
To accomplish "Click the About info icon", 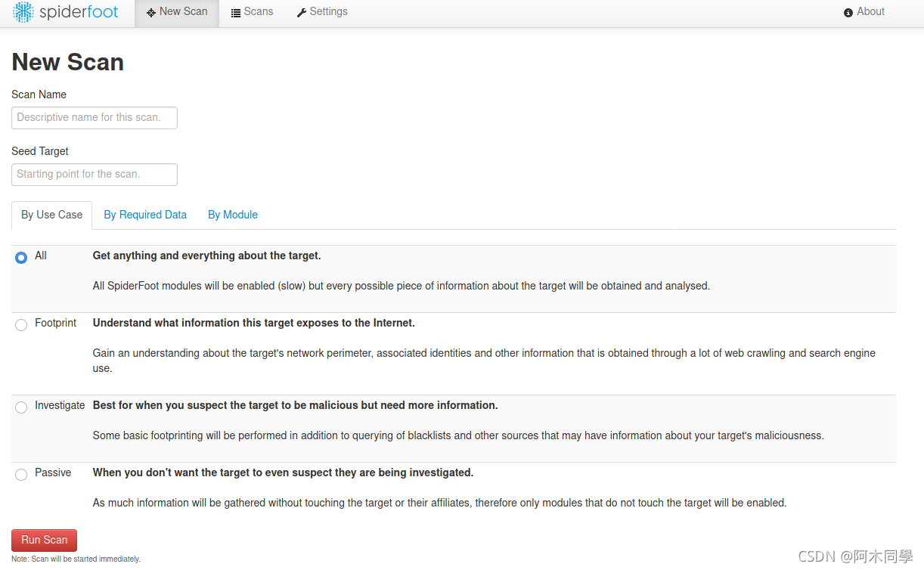I will pos(848,13).
